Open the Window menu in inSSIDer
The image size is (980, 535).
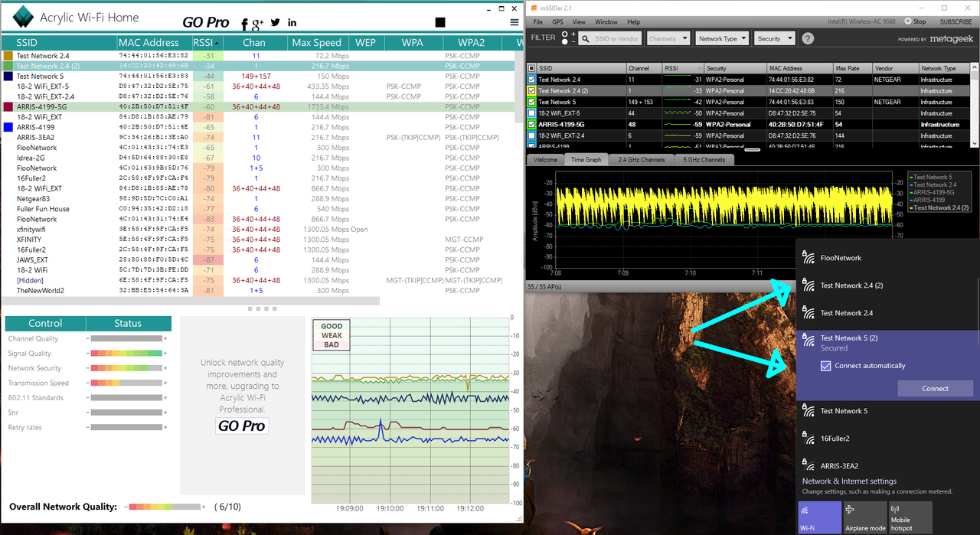pyautogui.click(x=606, y=22)
